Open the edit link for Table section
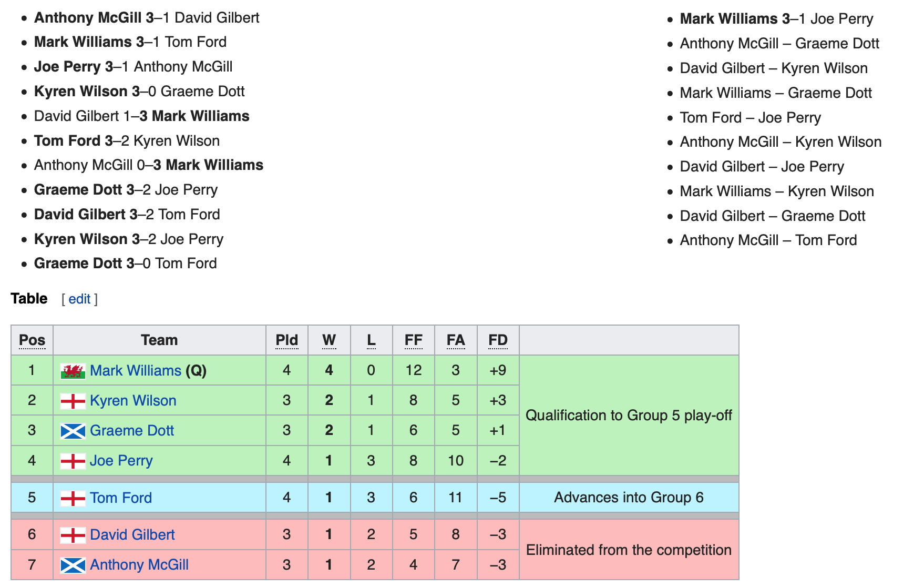This screenshot has width=924, height=587. 79,299
